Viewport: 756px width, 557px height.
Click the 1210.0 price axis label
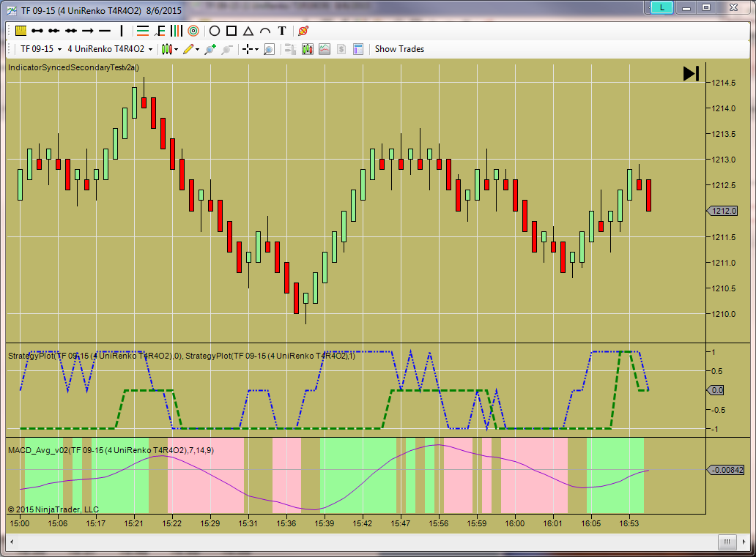724,314
